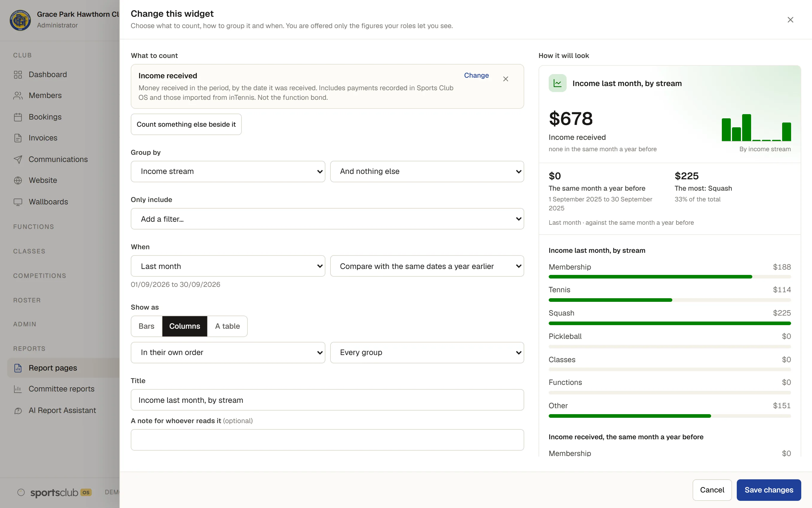The width and height of the screenshot is (812, 508).
Task: Click the column chart thumbnail in preview
Action: coord(756,127)
